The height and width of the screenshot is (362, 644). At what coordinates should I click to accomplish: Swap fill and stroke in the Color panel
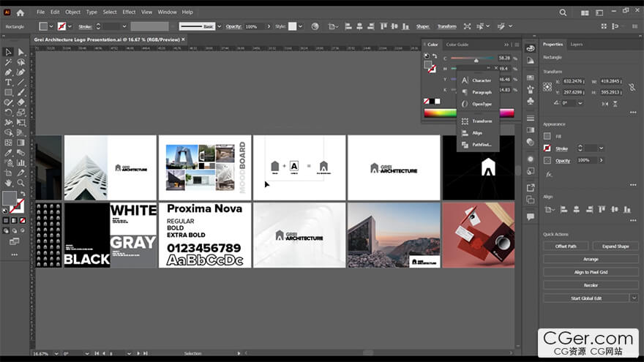(435, 56)
